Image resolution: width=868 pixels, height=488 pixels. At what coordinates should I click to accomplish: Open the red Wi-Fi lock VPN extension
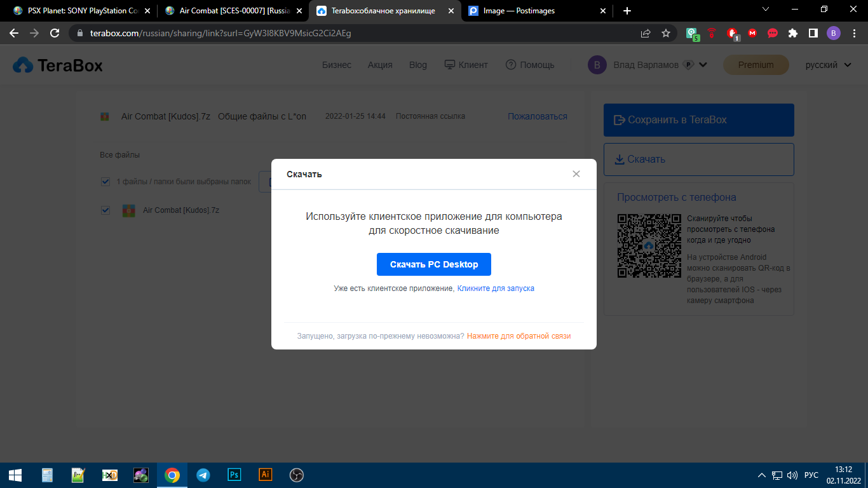coord(712,33)
